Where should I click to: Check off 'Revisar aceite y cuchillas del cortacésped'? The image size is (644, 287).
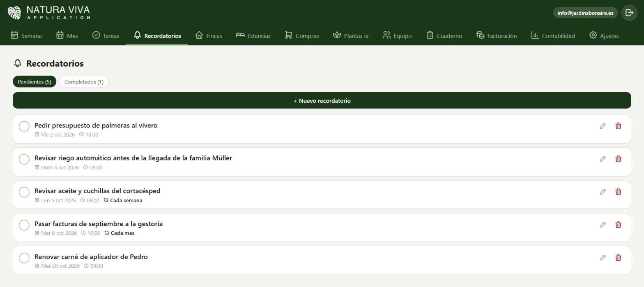coord(24,192)
